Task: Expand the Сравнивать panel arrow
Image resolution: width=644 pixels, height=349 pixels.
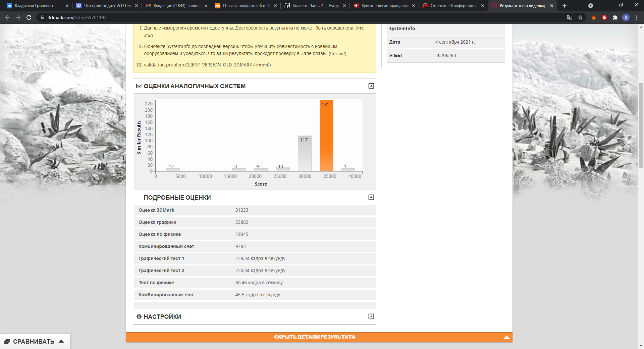Action: [x=61, y=342]
